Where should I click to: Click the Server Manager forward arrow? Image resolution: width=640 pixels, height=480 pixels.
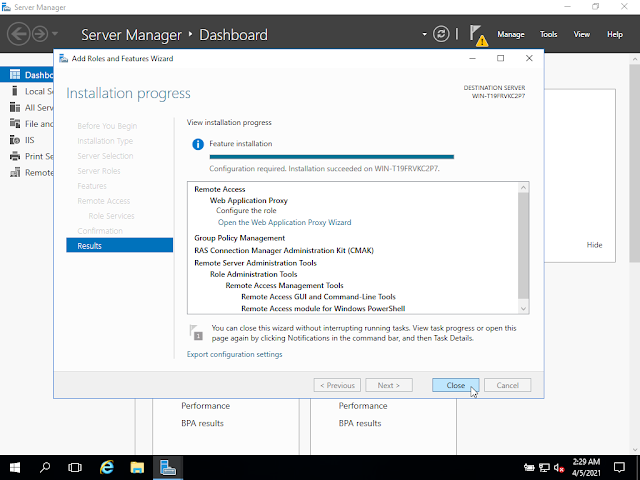pyautogui.click(x=40, y=34)
